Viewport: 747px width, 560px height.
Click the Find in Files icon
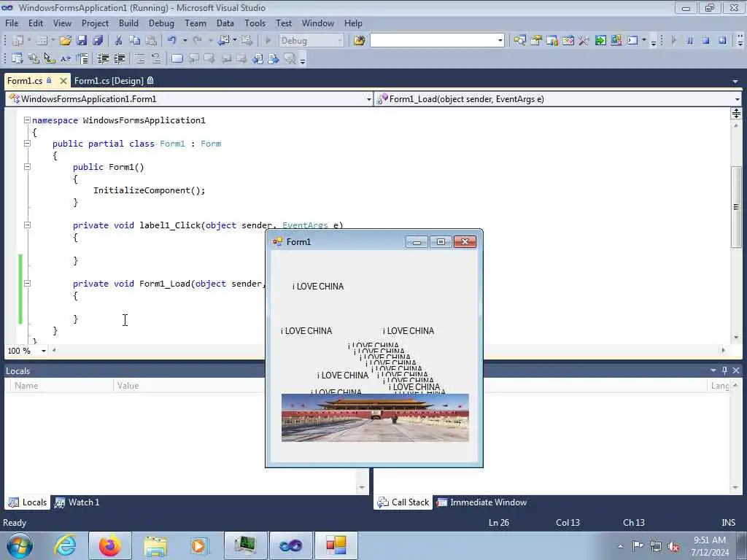click(x=359, y=41)
